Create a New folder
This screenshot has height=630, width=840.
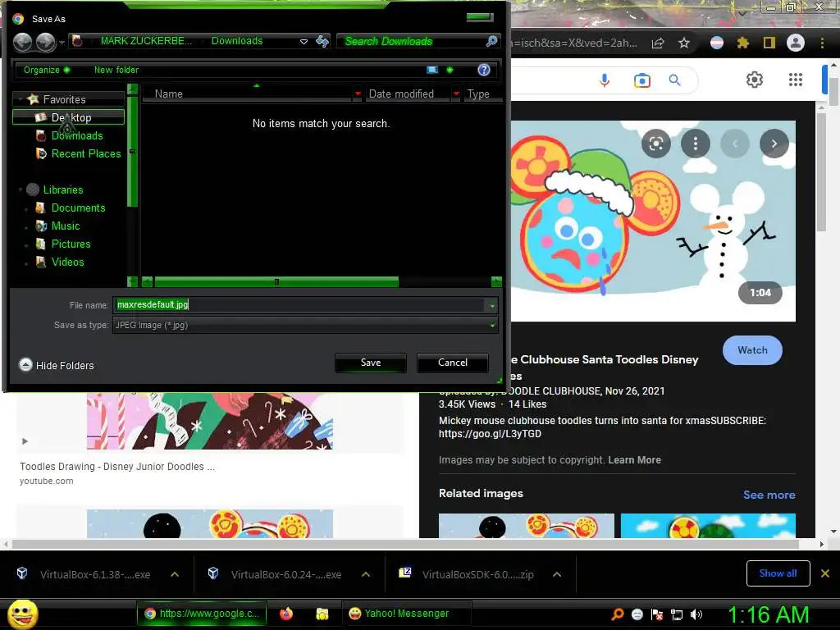click(116, 70)
